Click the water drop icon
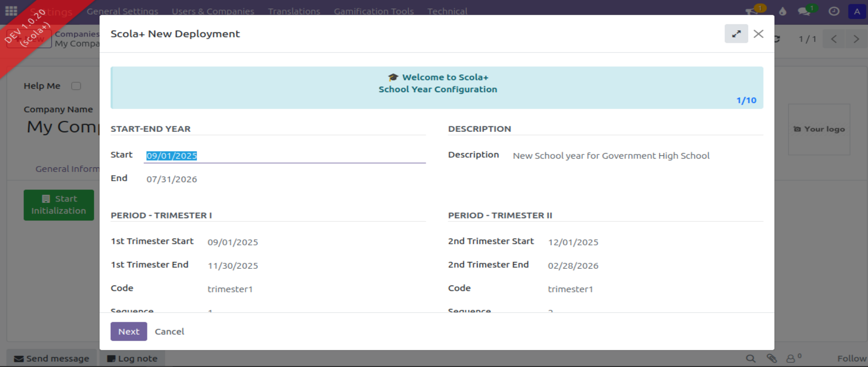Viewport: 868px width, 367px height. 782,11
